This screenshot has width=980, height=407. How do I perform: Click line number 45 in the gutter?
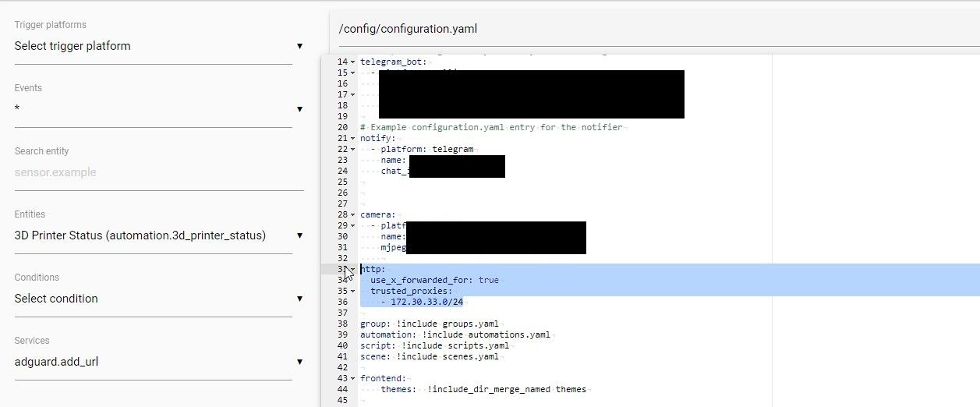(342, 400)
